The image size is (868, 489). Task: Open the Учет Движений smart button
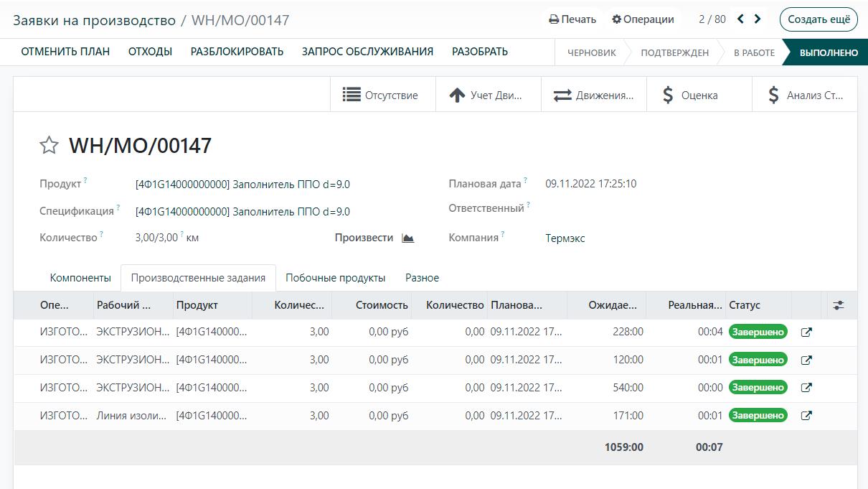489,95
